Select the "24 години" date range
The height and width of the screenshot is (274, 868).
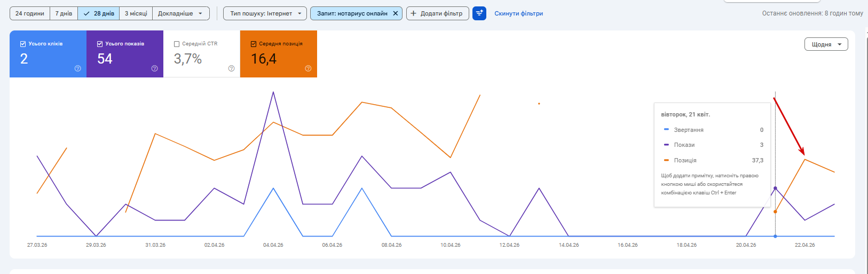click(30, 13)
